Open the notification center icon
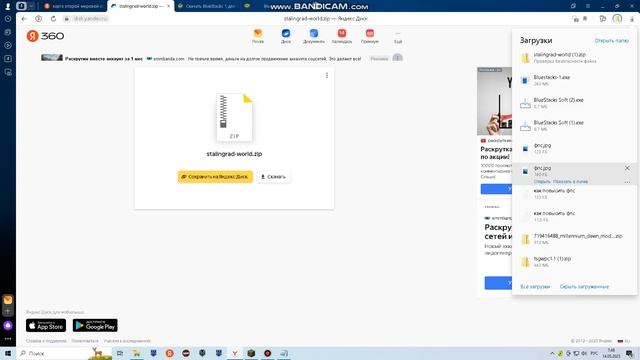 pyautogui.click(x=629, y=353)
